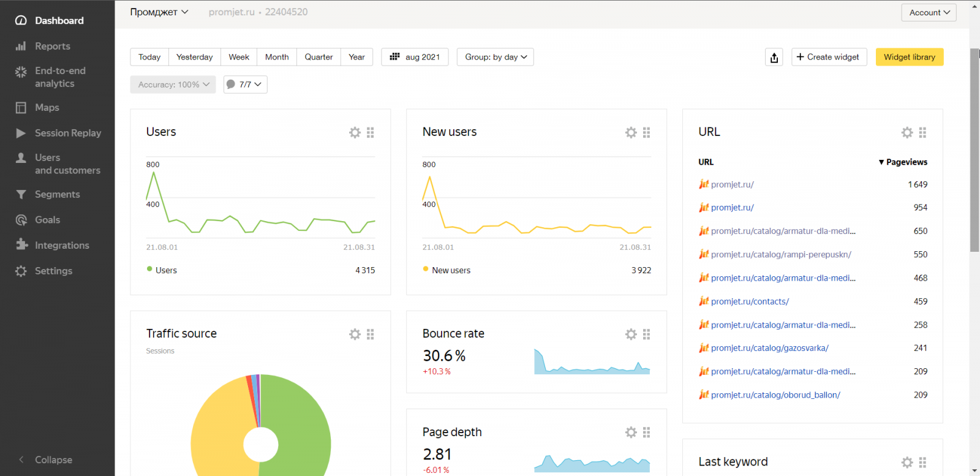The width and height of the screenshot is (980, 476).
Task: Select the Month period tab
Action: [277, 57]
